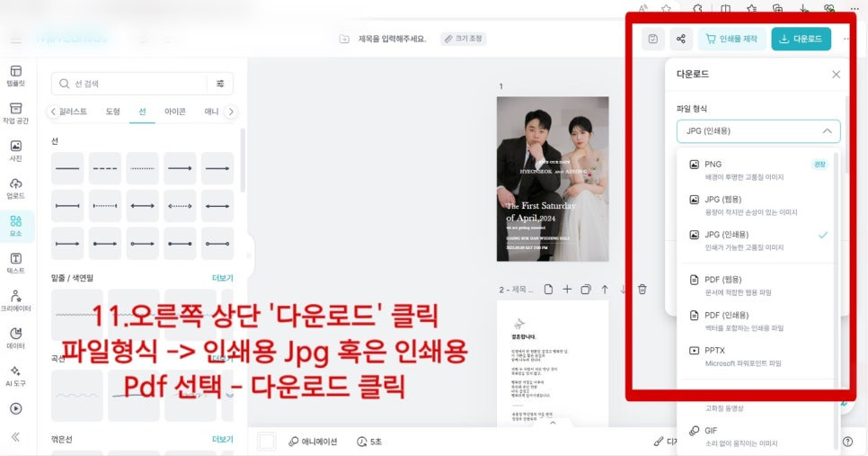This screenshot has width=868, height=456.
Task: Switch to the 도형 shapes tab
Action: click(113, 112)
